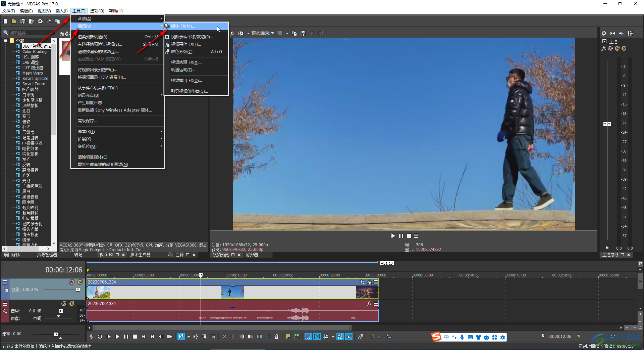Toggle split screen view in the preview
This screenshot has width=644, height=350.
point(241,33)
